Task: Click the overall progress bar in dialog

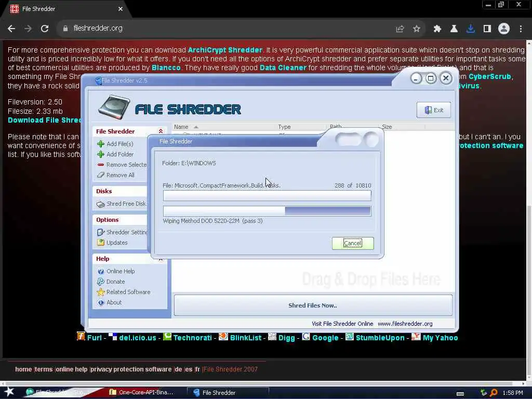Action: click(267, 211)
